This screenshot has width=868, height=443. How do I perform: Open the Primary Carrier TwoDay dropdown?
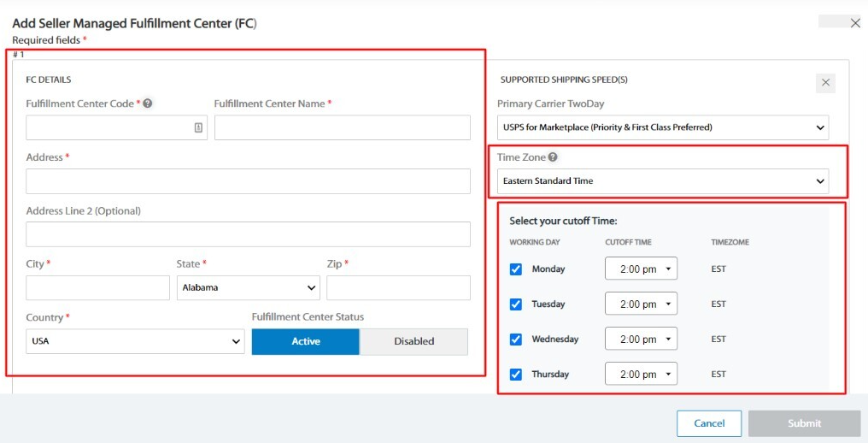coord(663,127)
